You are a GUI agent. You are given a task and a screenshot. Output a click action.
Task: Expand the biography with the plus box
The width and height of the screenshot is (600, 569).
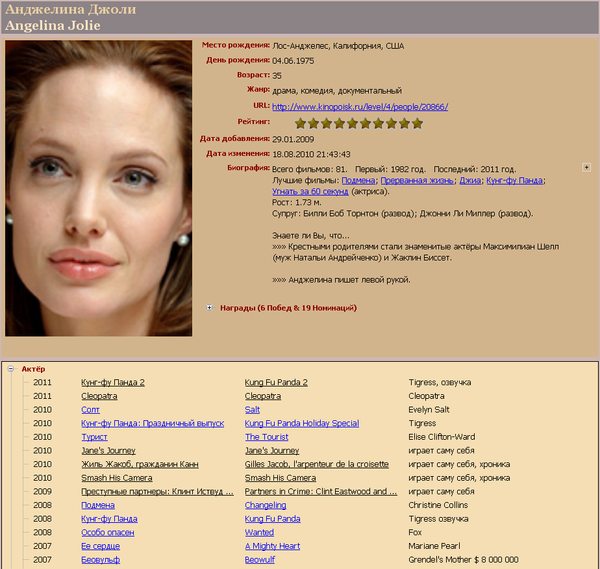point(586,167)
